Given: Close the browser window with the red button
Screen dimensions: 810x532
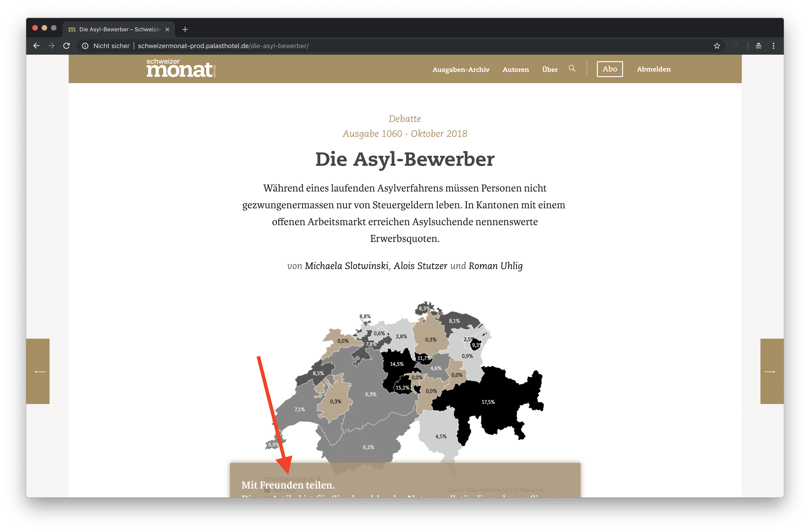Looking at the screenshot, I should coord(35,28).
